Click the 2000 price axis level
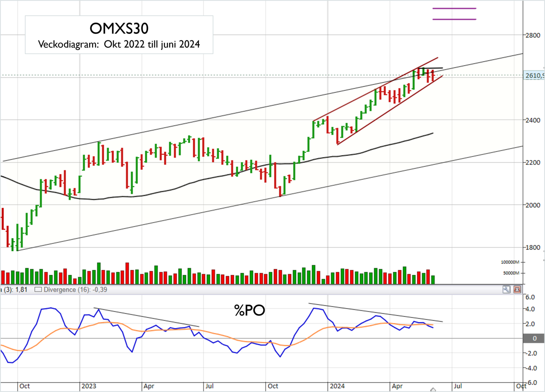This screenshot has height=392, width=545. tap(533, 205)
